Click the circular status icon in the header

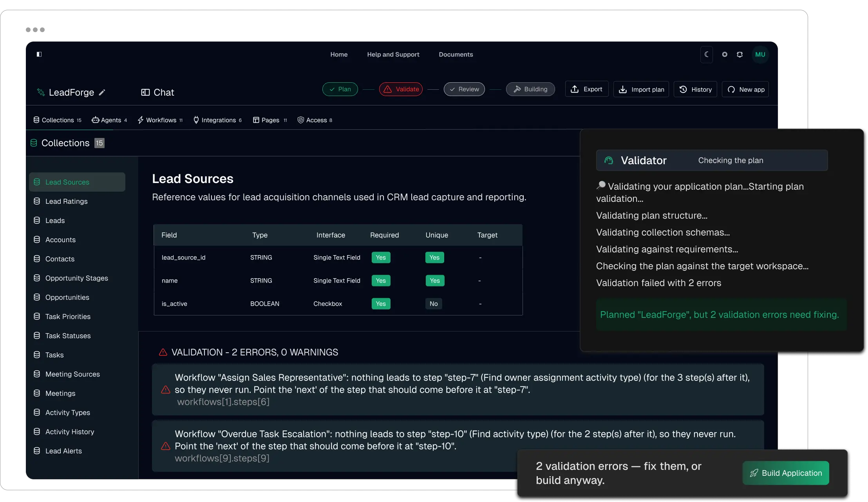tap(725, 54)
